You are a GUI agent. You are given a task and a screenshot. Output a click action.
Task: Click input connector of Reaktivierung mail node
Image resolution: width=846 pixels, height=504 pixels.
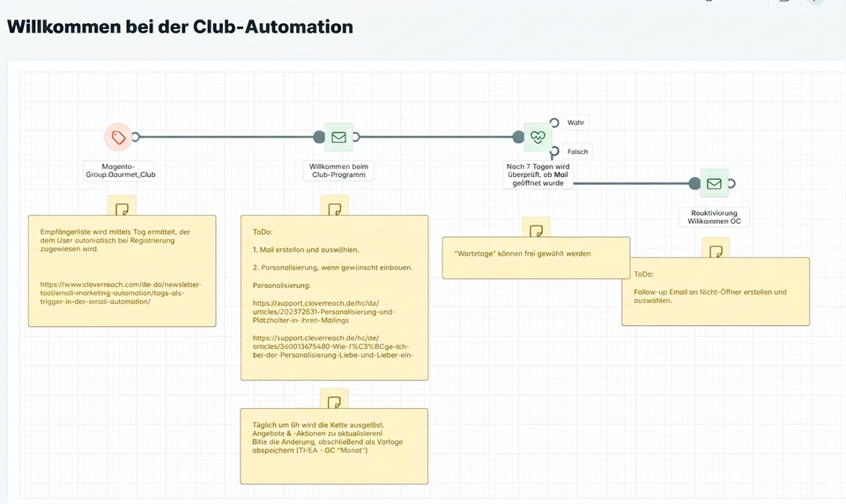click(x=695, y=183)
